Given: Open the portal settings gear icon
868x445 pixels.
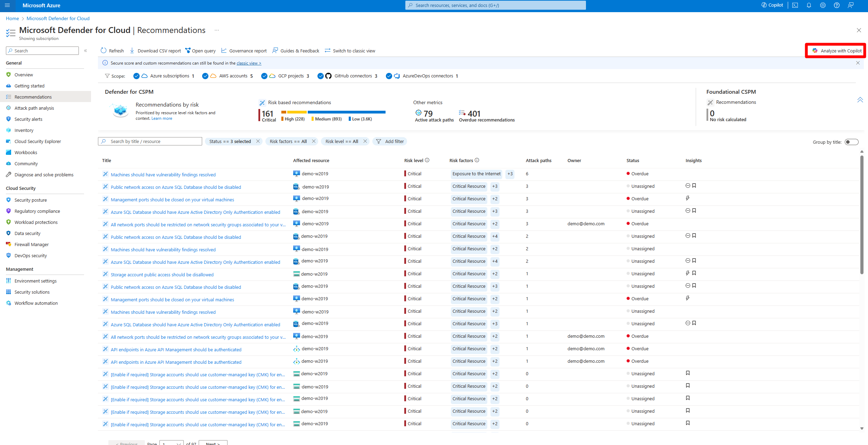Looking at the screenshot, I should tap(823, 5).
